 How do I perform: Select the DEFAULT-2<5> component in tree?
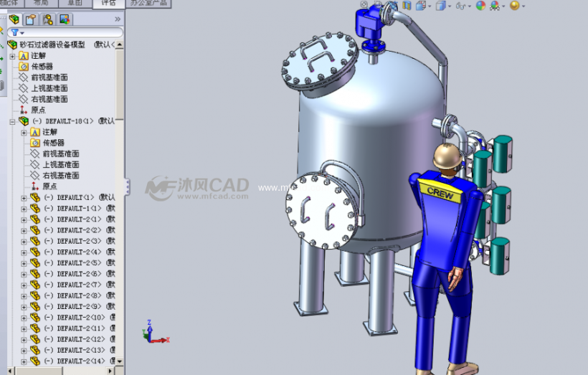pyautogui.click(x=79, y=262)
